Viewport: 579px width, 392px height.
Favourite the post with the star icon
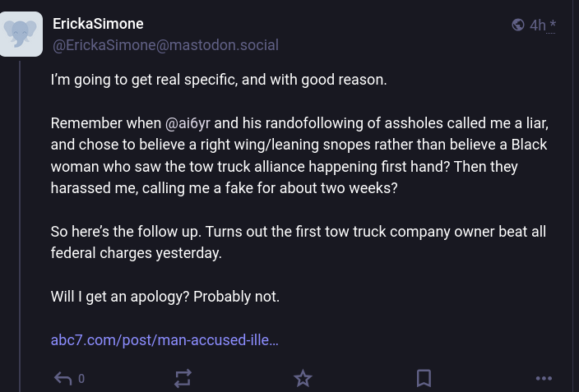(x=303, y=378)
